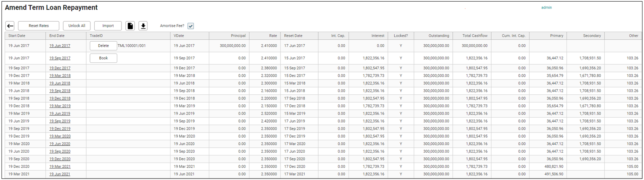Viewport: 644px width, 180px height.
Task: Delete trade TML100001/001
Action: (103, 46)
